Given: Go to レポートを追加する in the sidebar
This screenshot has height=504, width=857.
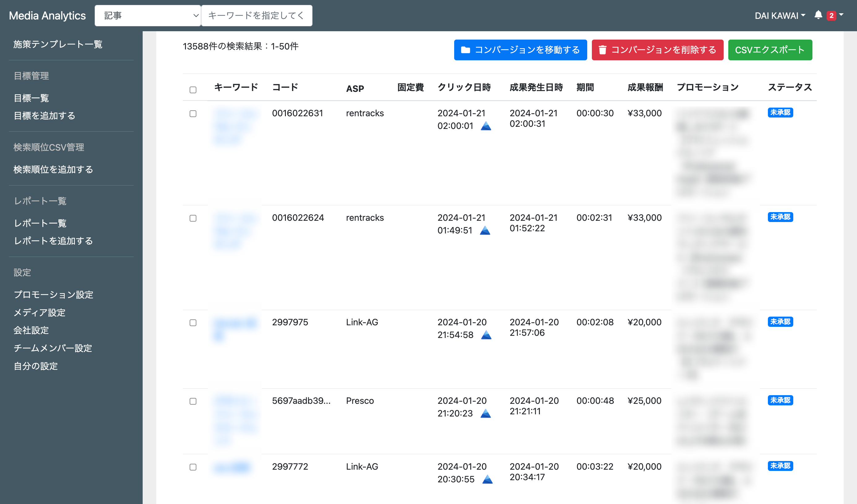Looking at the screenshot, I should point(53,241).
